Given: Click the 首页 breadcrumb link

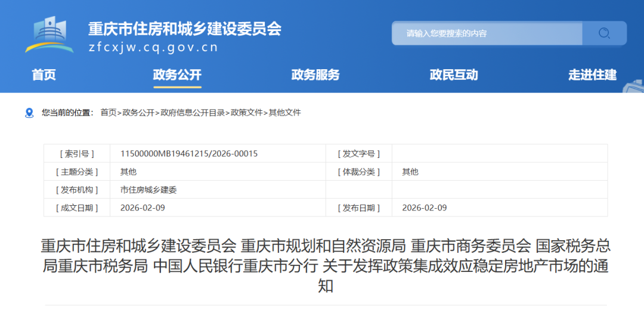Looking at the screenshot, I should 109,113.
